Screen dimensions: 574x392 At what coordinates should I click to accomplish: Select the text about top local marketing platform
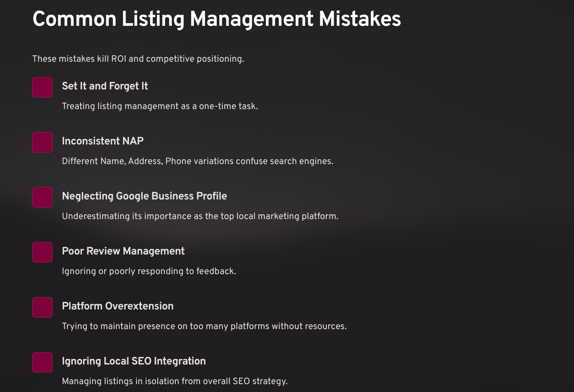point(200,217)
